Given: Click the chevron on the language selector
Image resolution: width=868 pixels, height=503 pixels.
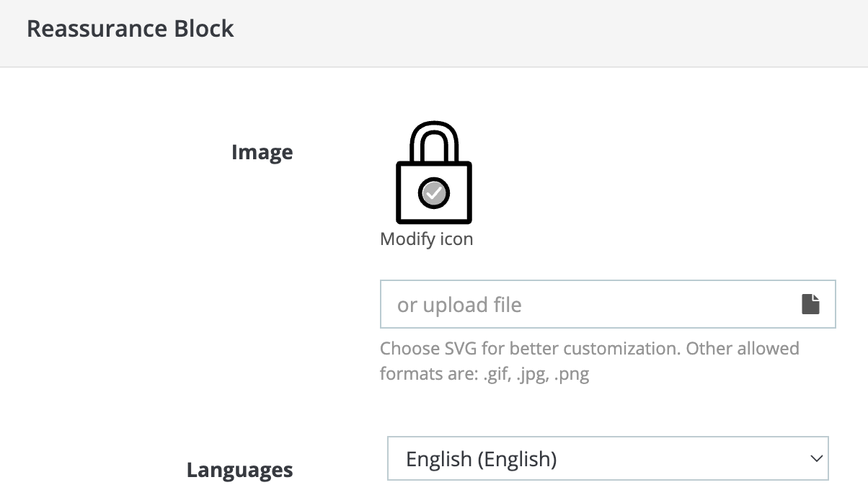Looking at the screenshot, I should click(x=815, y=458).
